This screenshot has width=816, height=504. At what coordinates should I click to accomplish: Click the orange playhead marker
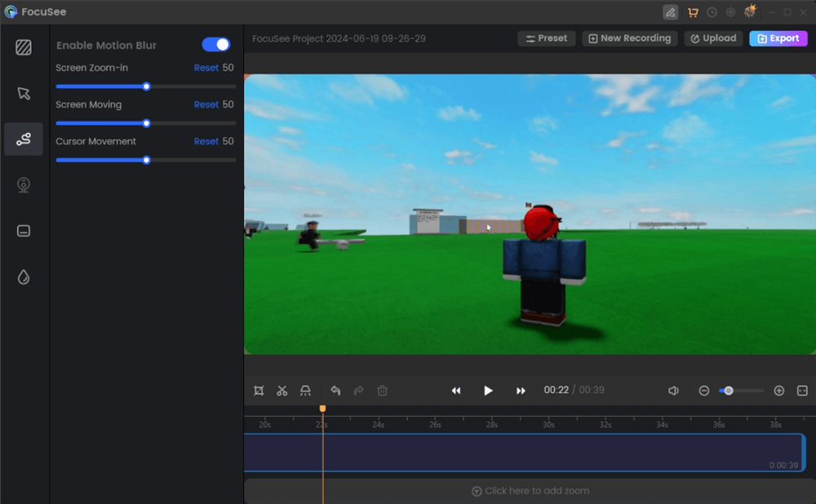pyautogui.click(x=322, y=409)
